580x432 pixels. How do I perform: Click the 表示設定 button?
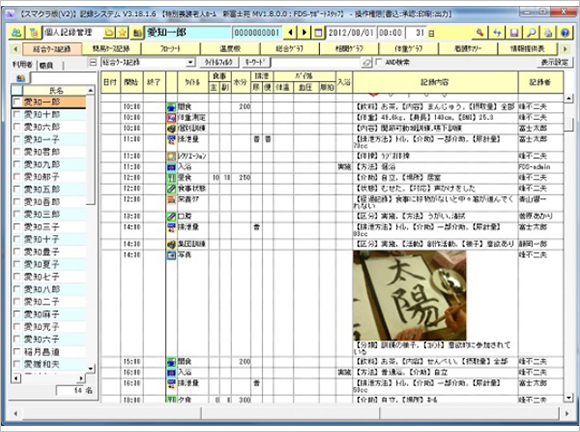(x=554, y=63)
